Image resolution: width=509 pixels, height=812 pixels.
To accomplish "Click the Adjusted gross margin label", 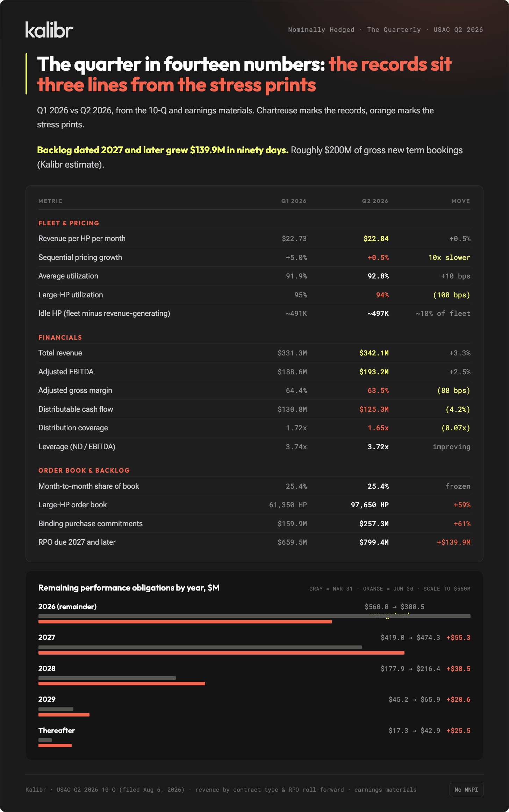I will pos(75,390).
